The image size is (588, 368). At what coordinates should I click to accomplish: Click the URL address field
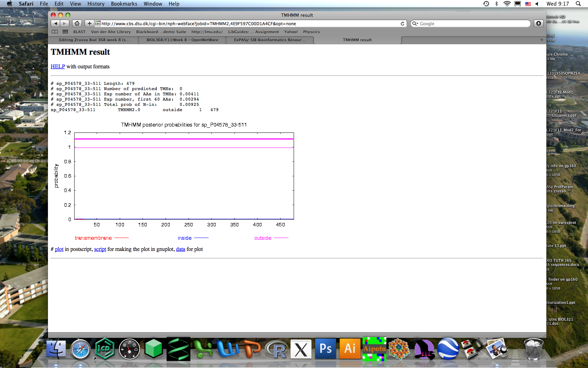point(245,23)
